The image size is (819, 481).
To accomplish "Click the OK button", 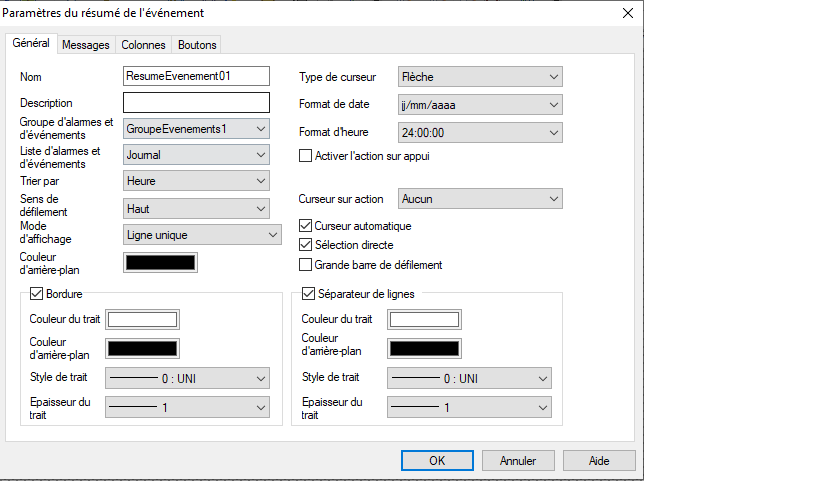I will [437, 461].
